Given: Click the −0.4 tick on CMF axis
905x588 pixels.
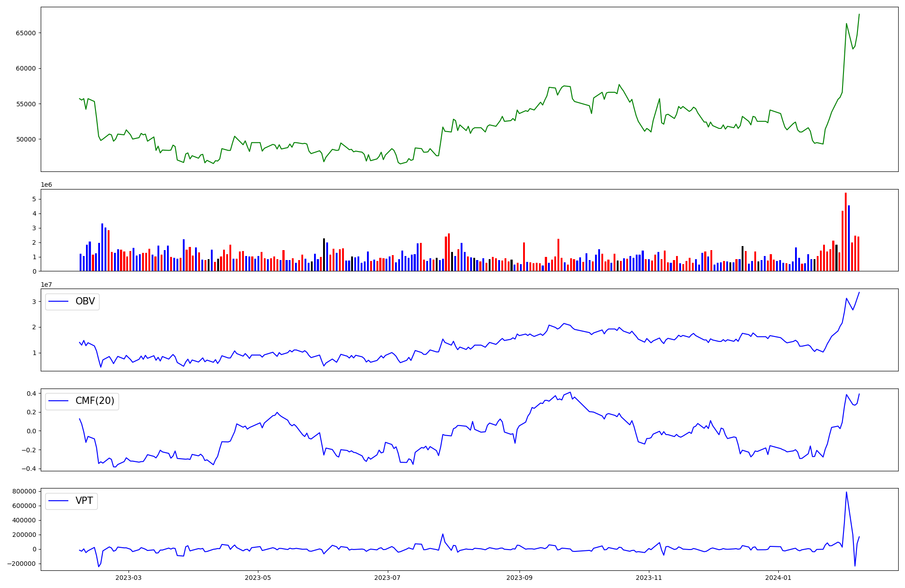Looking at the screenshot, I should [x=29, y=469].
